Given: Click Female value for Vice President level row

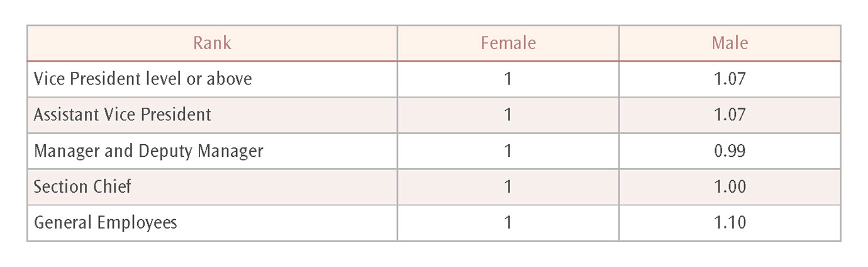Looking at the screenshot, I should (508, 79).
